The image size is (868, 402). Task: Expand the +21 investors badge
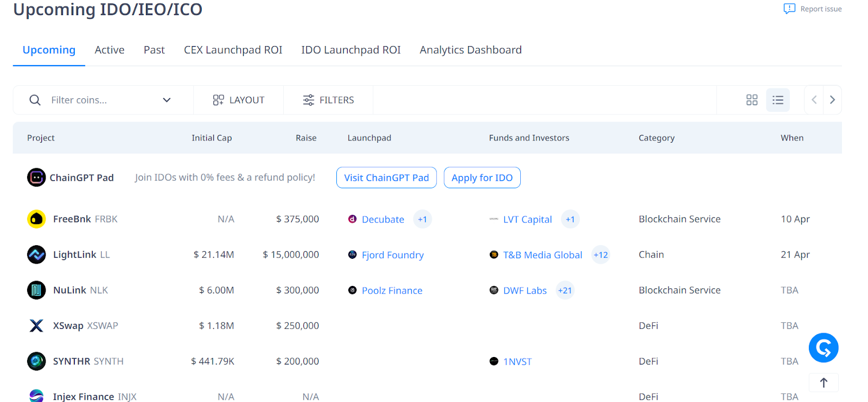click(x=565, y=290)
